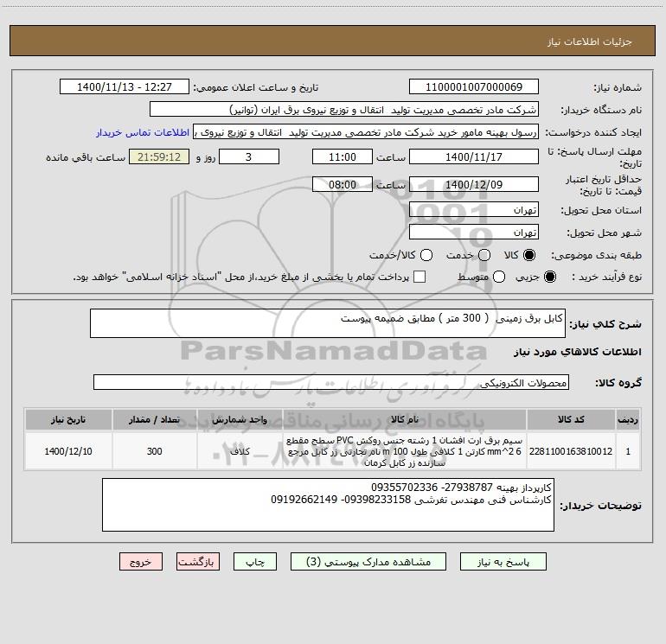The height and width of the screenshot is (644, 666).
Task: Click the remaining time countdown 21:59:12
Action: point(159,156)
